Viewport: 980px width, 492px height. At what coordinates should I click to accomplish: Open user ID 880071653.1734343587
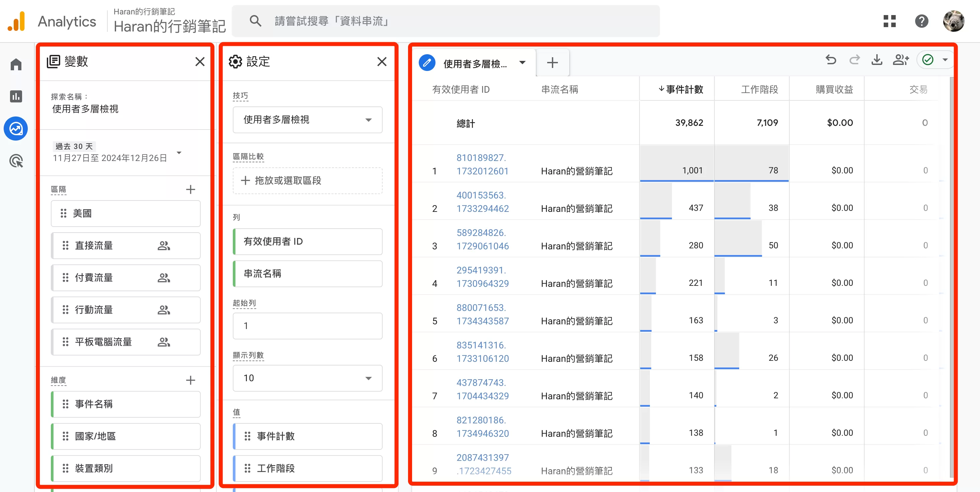click(x=482, y=314)
